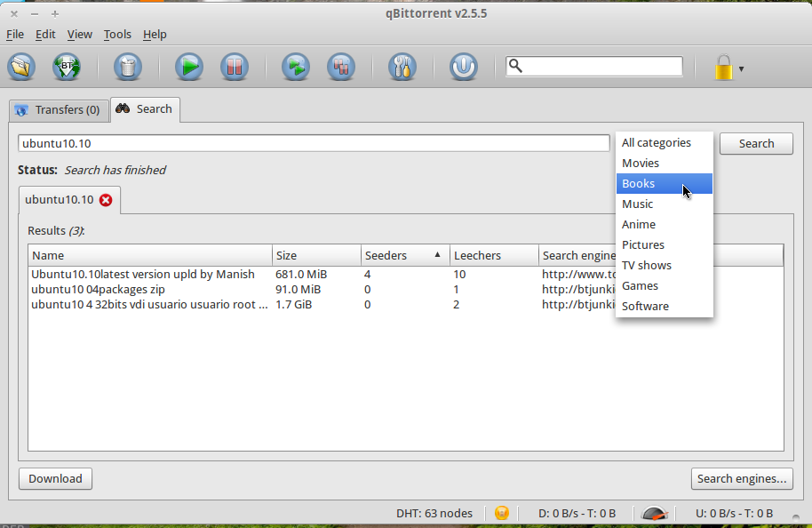The height and width of the screenshot is (528, 812).
Task: Sort results by the Leechers column
Action: [x=495, y=255]
